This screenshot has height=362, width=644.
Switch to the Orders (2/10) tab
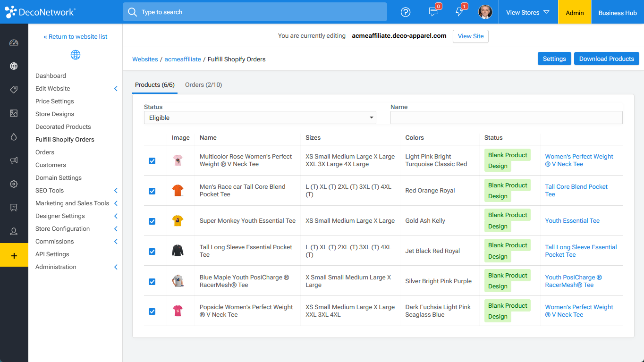[203, 85]
